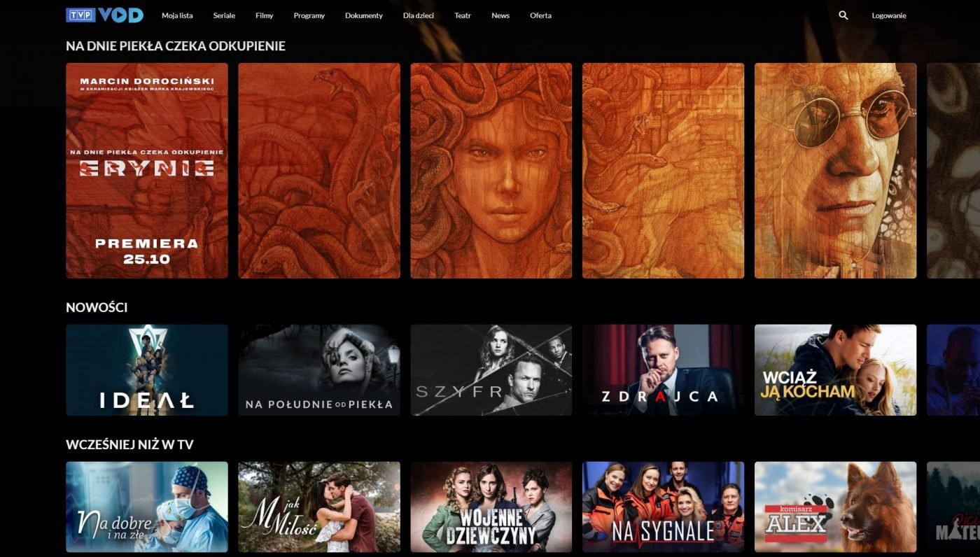
Task: Open the yellow snake artwork poster
Action: 663,171
